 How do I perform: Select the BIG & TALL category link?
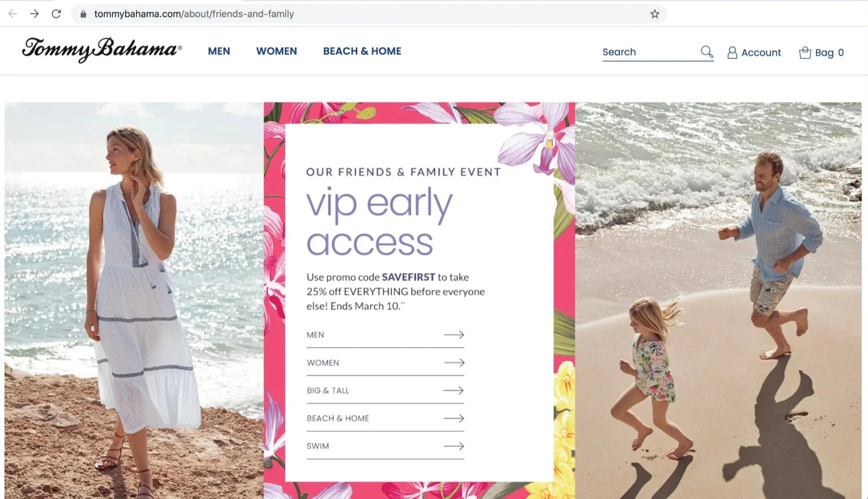pyautogui.click(x=385, y=391)
